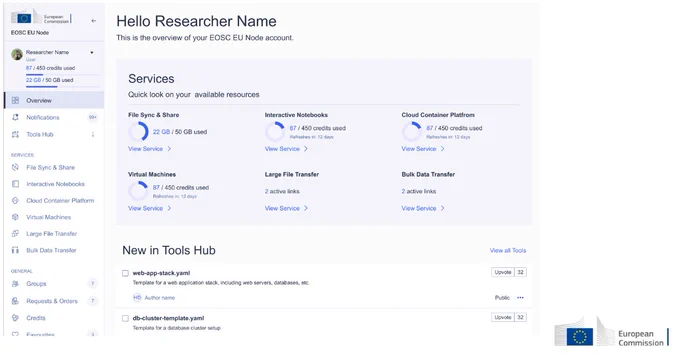Image resolution: width=680 pixels, height=360 pixels.
Task: Click Virtual Machines credits ring
Action: (138, 191)
